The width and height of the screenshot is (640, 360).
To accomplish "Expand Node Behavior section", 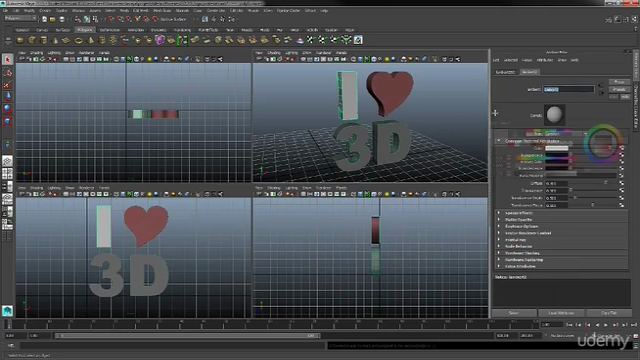I will tap(498, 247).
